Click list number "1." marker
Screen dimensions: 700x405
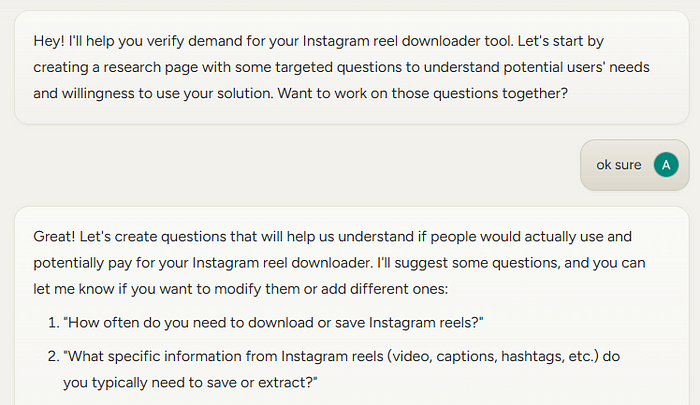coord(54,322)
